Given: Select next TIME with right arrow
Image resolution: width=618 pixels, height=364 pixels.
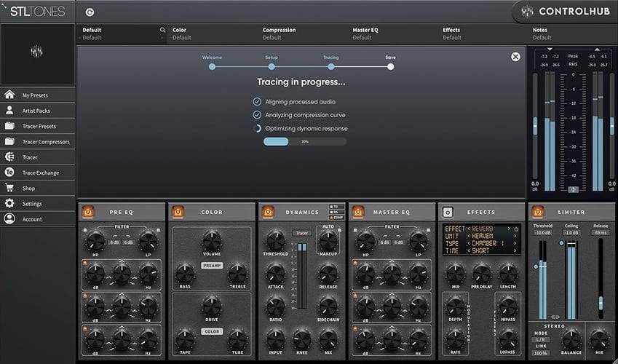Looking at the screenshot, I should (515, 250).
